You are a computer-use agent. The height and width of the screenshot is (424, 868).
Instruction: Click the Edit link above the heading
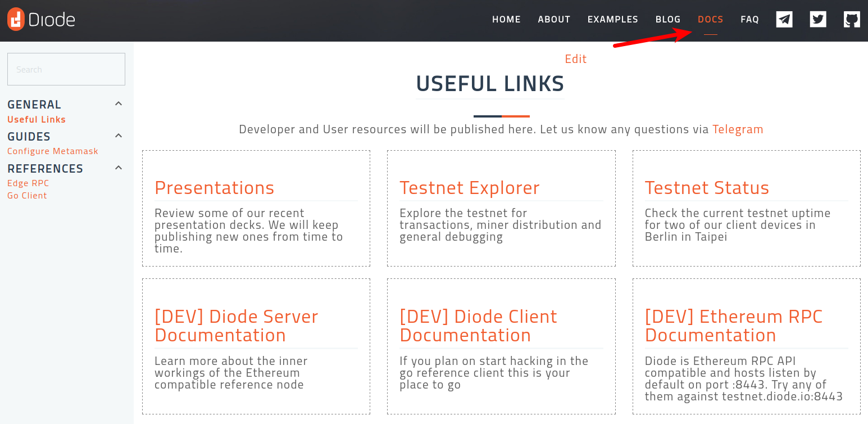pyautogui.click(x=576, y=59)
